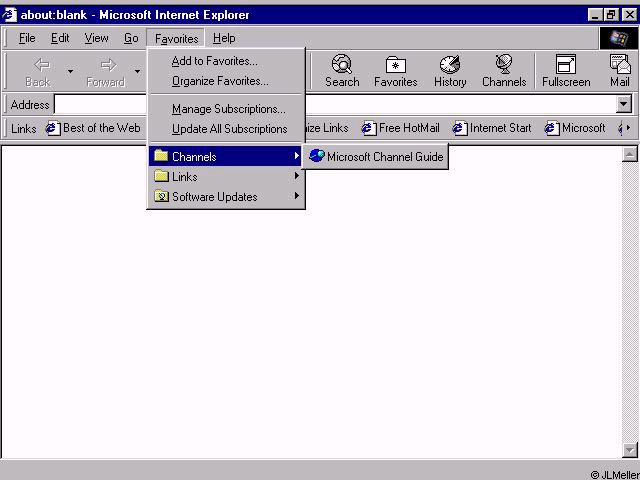Click the Microsoft link page icon
640x480 pixels.
click(x=552, y=128)
